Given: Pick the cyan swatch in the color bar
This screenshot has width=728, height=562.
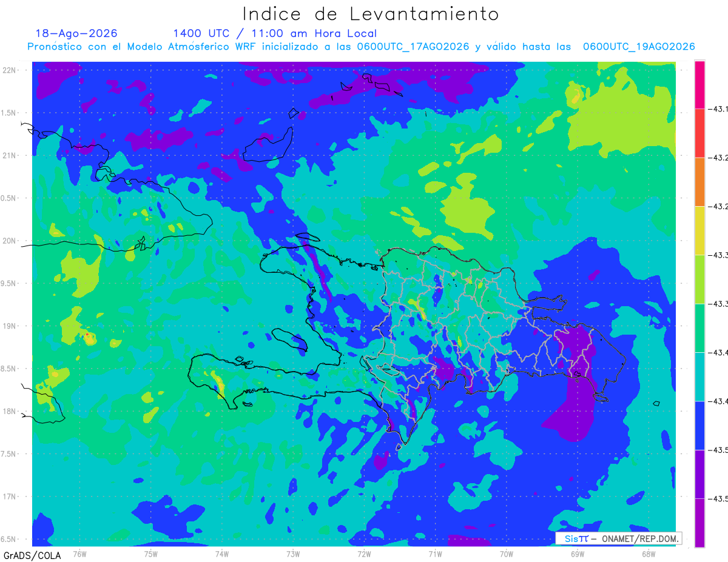Looking at the screenshot, I should point(699,376).
